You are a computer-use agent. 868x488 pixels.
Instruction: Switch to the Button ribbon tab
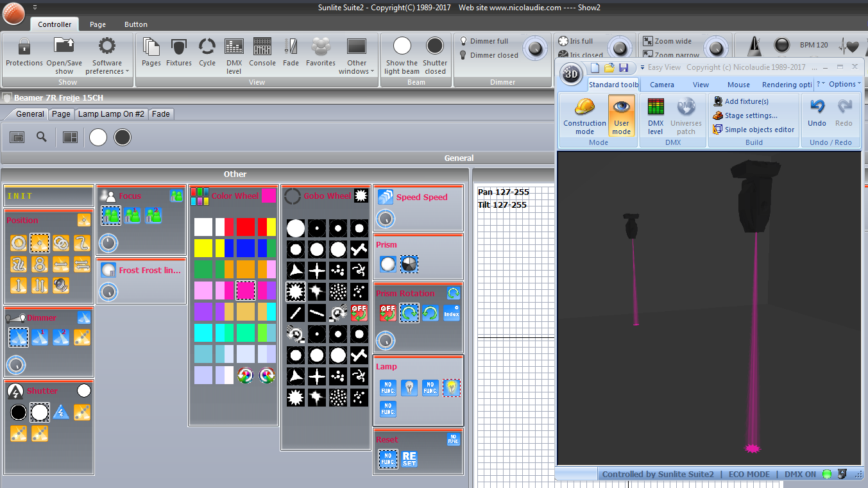click(x=136, y=24)
